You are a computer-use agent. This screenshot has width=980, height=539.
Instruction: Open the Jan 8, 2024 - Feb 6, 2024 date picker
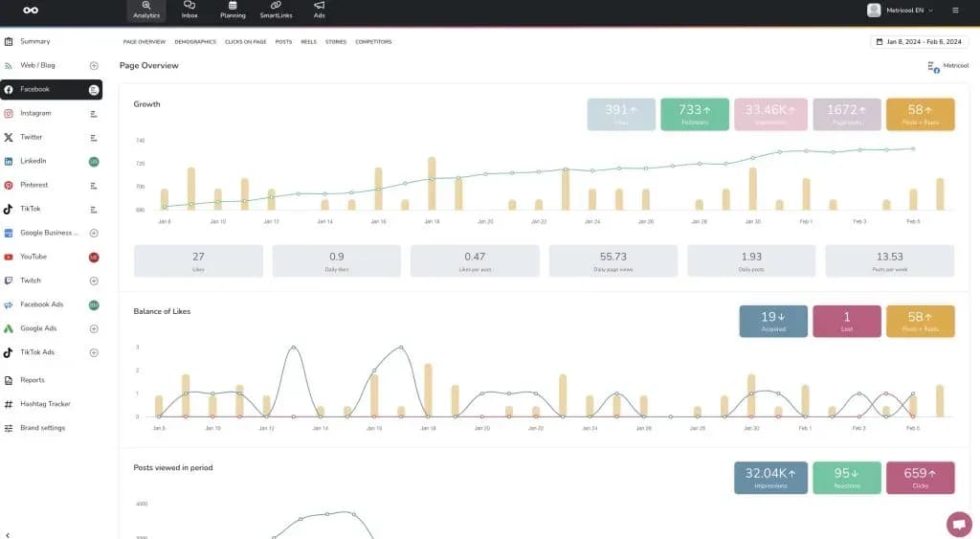pyautogui.click(x=919, y=42)
